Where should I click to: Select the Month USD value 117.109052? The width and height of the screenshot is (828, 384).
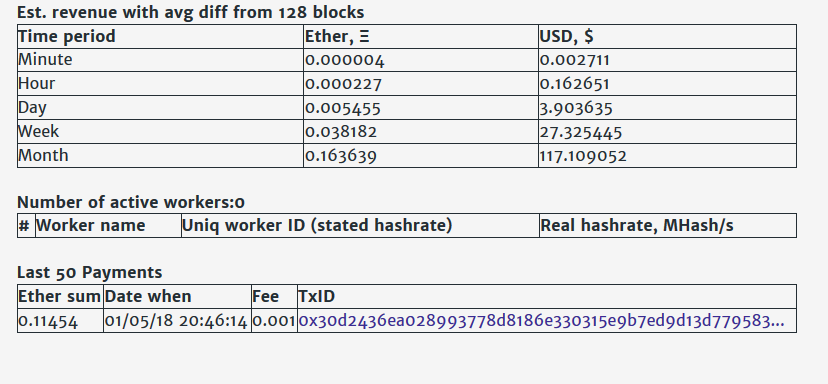coord(583,156)
